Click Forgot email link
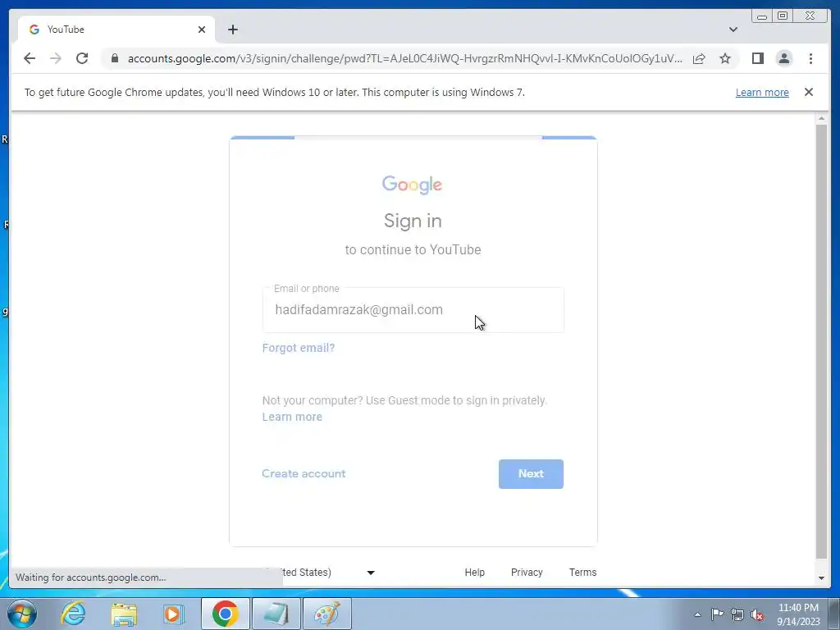 pos(299,348)
